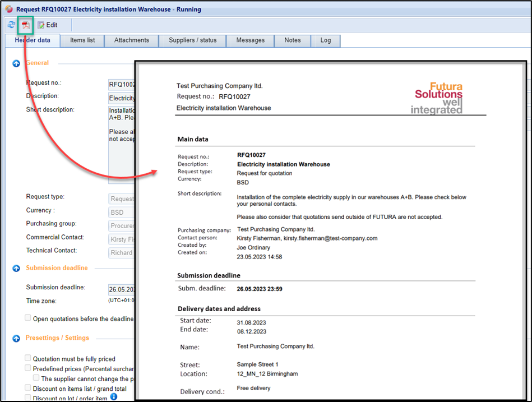Export the request as PDF
Image resolution: width=532 pixels, height=402 pixels.
point(26,25)
